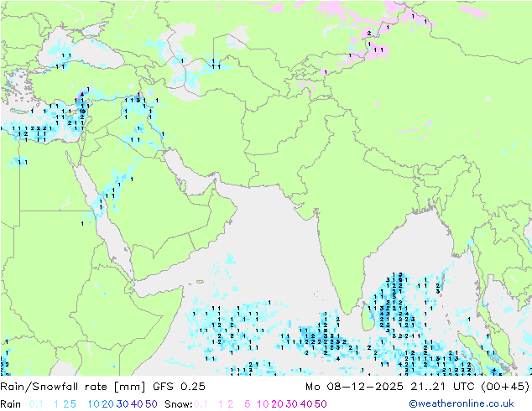Choose the Snow 50 legend color value
This screenshot has width=532, height=411.
coord(321,404)
